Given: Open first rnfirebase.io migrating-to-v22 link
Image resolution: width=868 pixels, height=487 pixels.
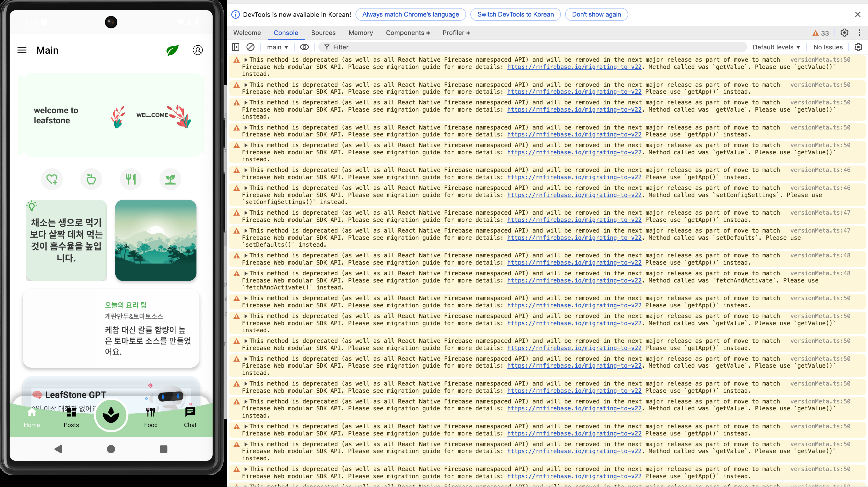Looking at the screenshot, I should 574,67.
